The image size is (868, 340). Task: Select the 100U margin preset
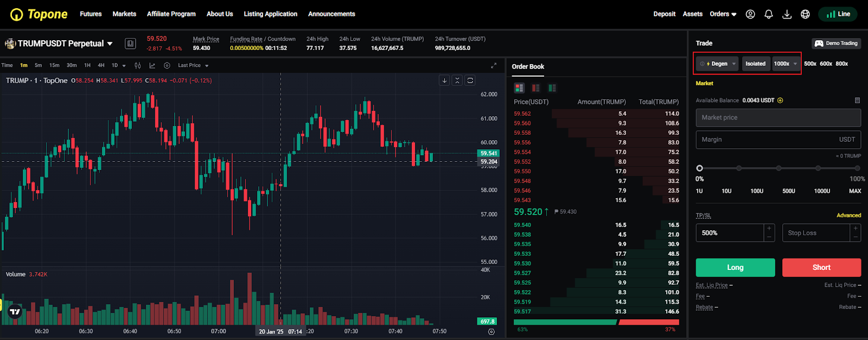tap(757, 191)
